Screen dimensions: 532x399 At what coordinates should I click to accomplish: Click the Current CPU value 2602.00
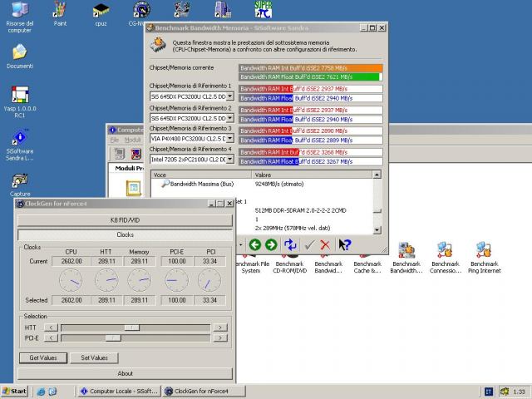(71, 261)
